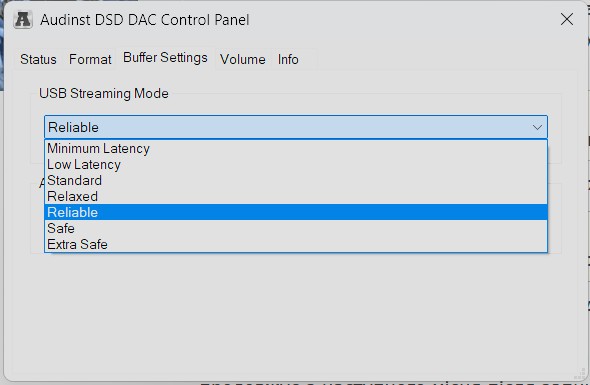Select the Buffer Settings tab
590x385 pixels.
pos(165,58)
